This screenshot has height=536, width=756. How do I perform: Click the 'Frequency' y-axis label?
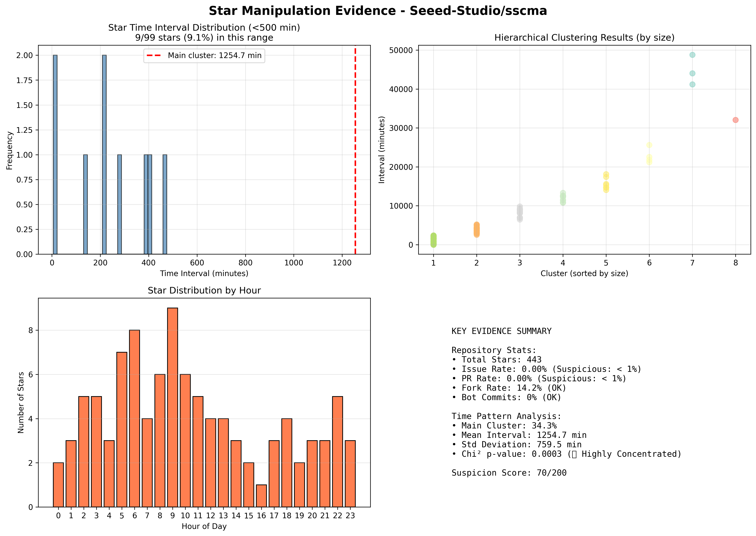click(10, 151)
